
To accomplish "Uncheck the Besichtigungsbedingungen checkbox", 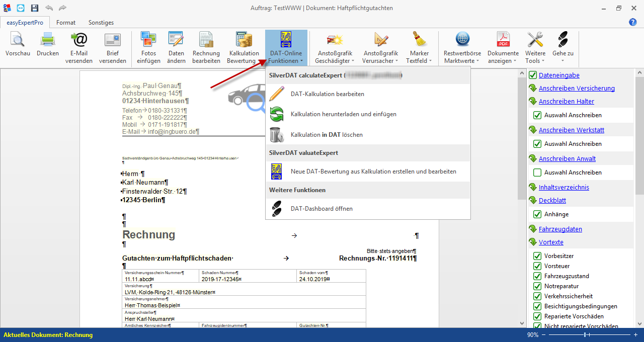I will pyautogui.click(x=537, y=306).
